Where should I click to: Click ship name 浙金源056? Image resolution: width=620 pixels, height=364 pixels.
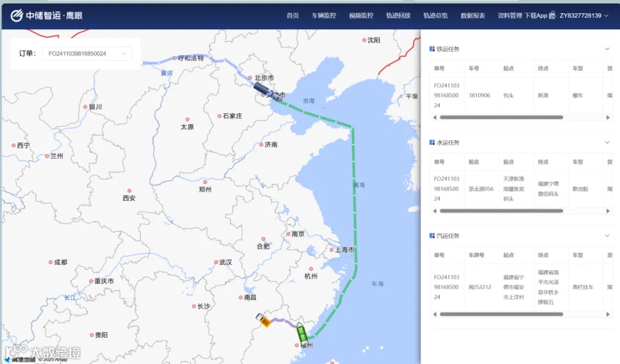481,189
